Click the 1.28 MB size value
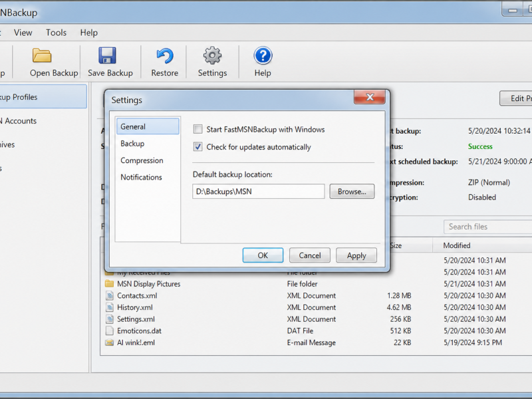532x399 pixels. click(x=399, y=295)
